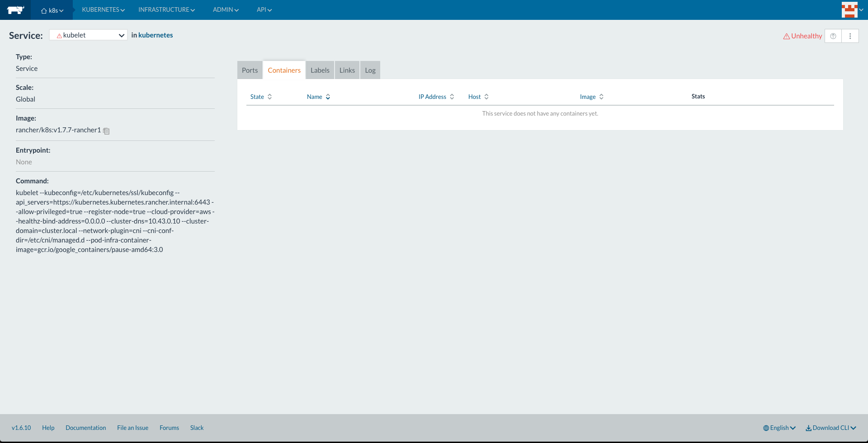Click the v1.6.10 version link
Screen dimensions: 868x443
21,428
